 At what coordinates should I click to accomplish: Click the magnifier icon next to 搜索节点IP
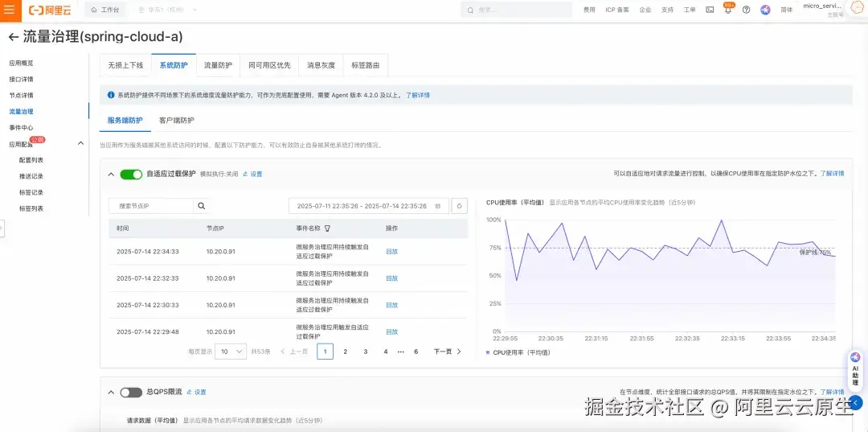(x=202, y=205)
